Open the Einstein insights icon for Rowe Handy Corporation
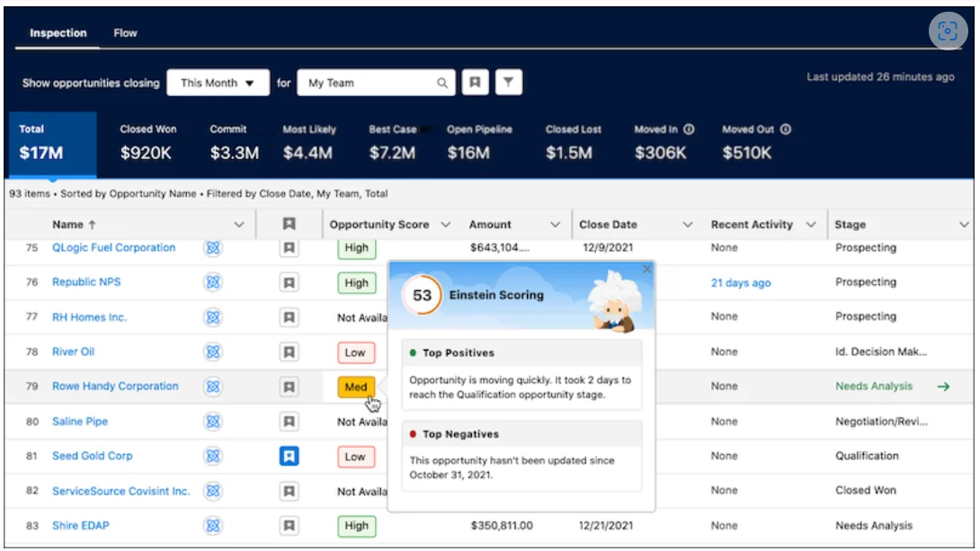 tap(213, 387)
